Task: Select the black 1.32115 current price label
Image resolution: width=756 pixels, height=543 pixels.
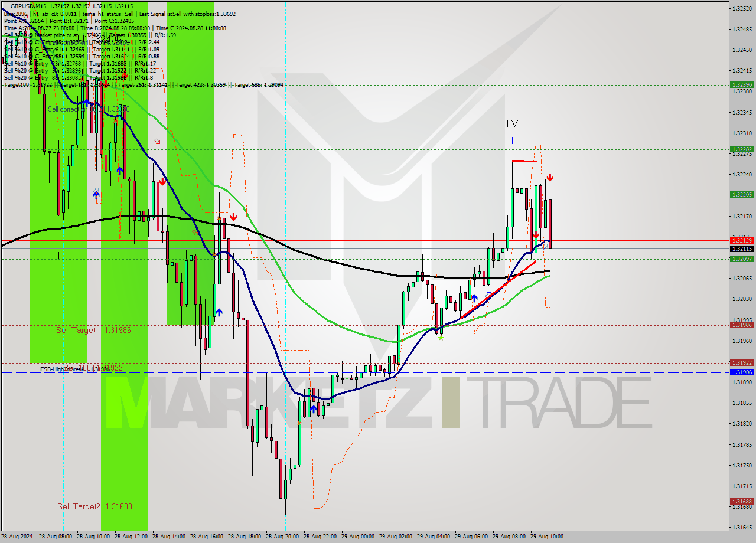Action: 742,249
